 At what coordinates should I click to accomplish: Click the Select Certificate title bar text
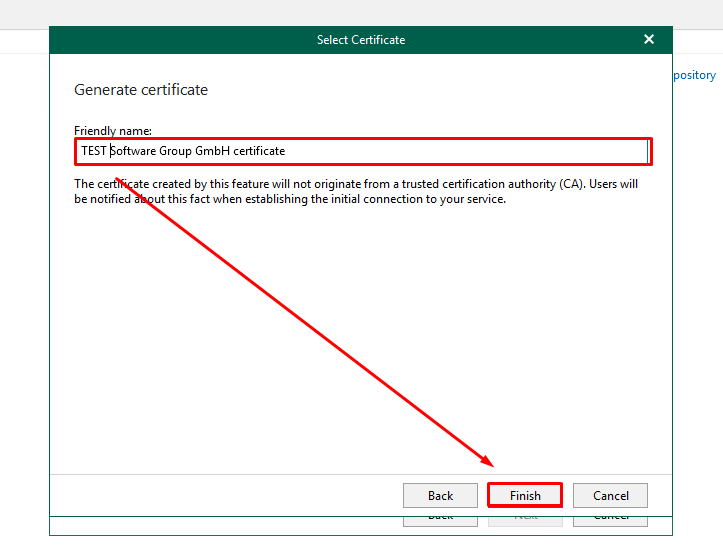361,40
